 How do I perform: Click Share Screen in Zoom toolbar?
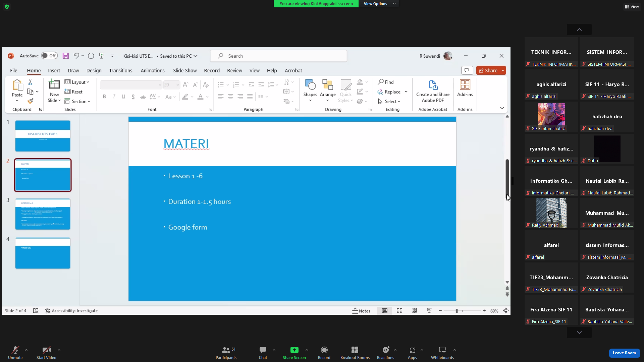(x=294, y=353)
